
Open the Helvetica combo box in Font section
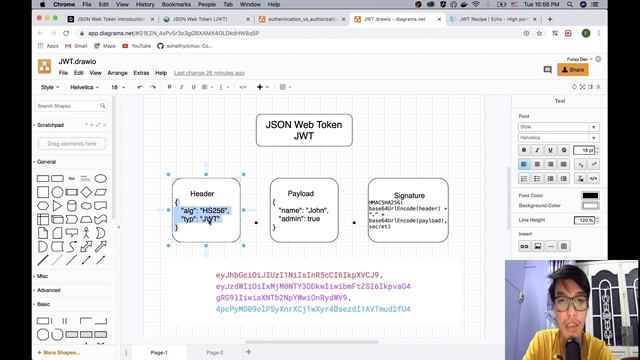tap(558, 138)
